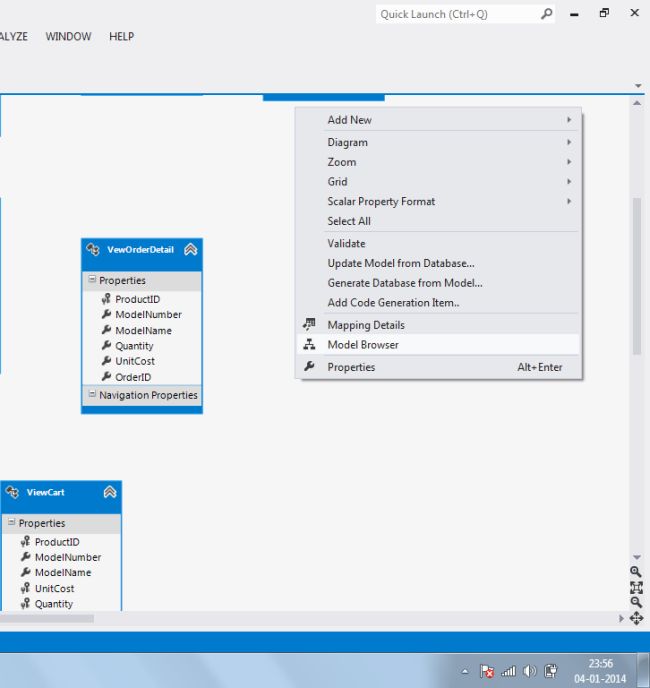650x688 pixels.
Task: Click the key icon of ViewCart ProductID
Action: click(25, 541)
